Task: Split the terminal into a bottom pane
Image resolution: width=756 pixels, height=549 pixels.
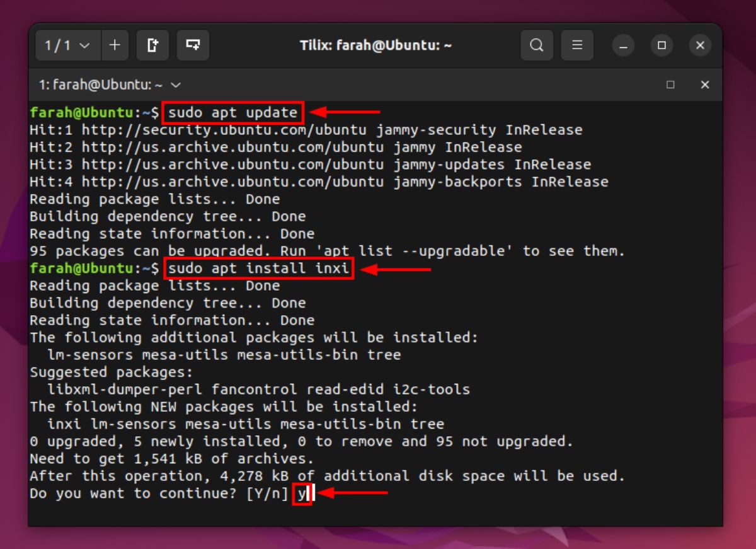Action: 193,45
